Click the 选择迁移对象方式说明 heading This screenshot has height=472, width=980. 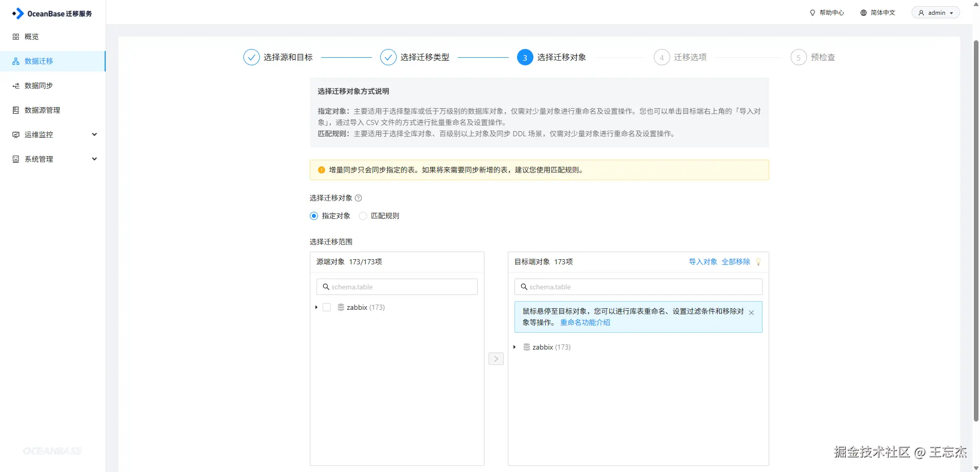tap(353, 91)
